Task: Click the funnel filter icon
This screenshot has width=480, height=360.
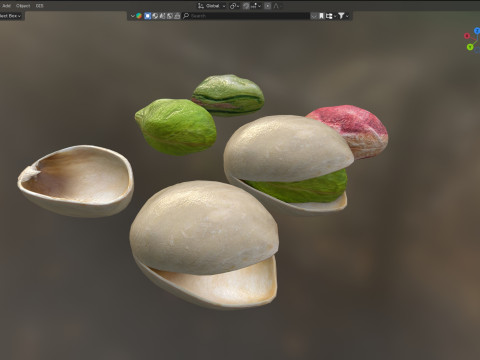Action: click(341, 16)
